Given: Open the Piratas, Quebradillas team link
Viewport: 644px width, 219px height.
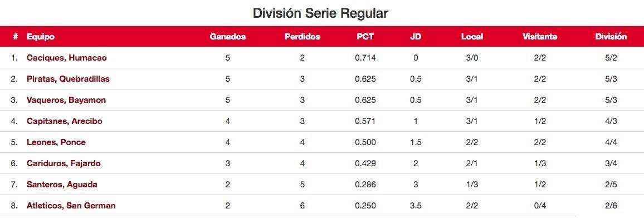Looking at the screenshot, I should click(x=68, y=79).
